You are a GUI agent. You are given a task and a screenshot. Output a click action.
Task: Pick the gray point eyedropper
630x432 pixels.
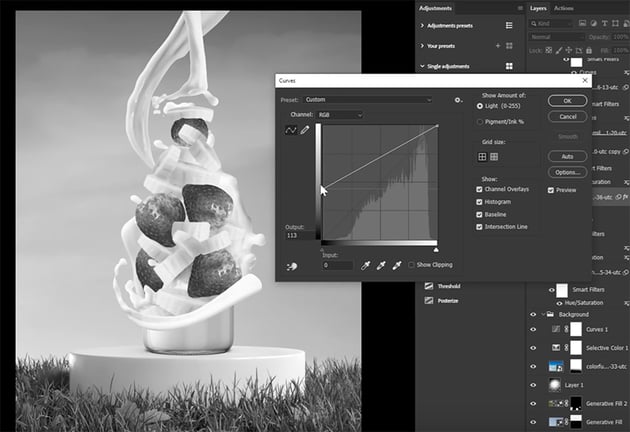tap(381, 265)
